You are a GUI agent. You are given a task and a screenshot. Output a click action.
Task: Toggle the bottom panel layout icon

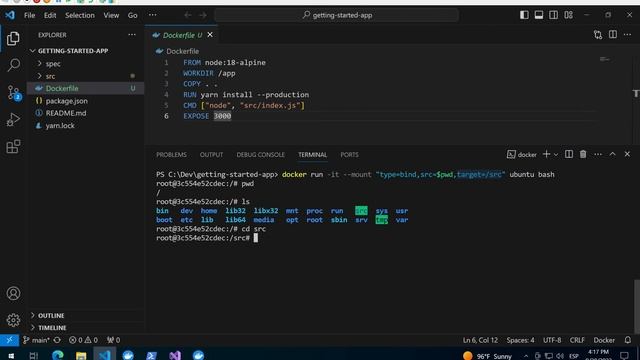click(539, 15)
